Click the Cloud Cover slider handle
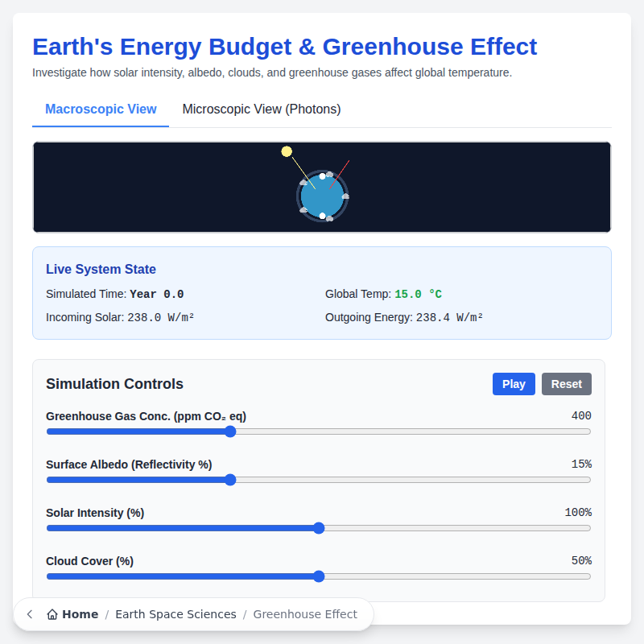 [319, 576]
